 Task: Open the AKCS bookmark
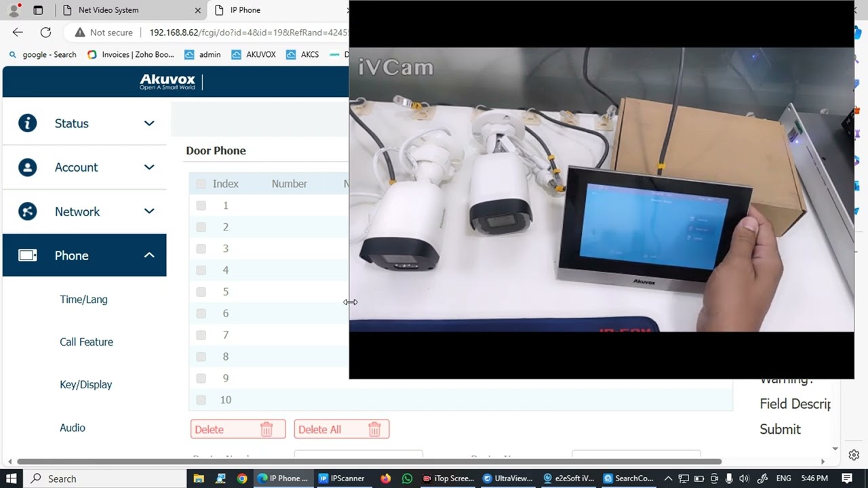(302, 55)
